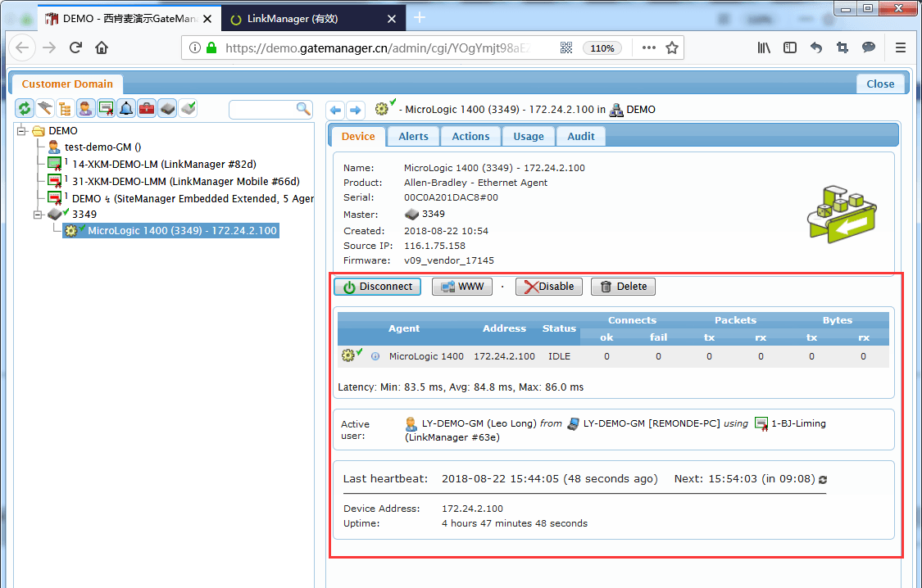Click the site information icon in the address bar
The width and height of the screenshot is (922, 588).
pos(196,47)
